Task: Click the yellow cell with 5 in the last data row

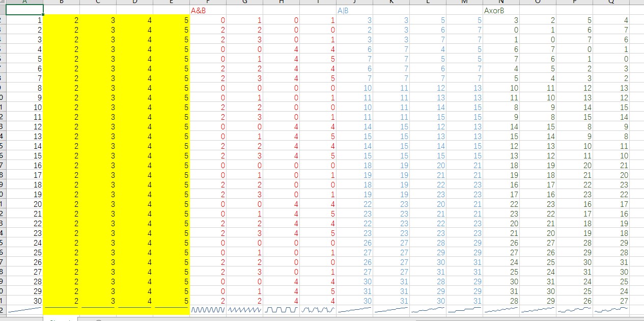Action: click(171, 301)
